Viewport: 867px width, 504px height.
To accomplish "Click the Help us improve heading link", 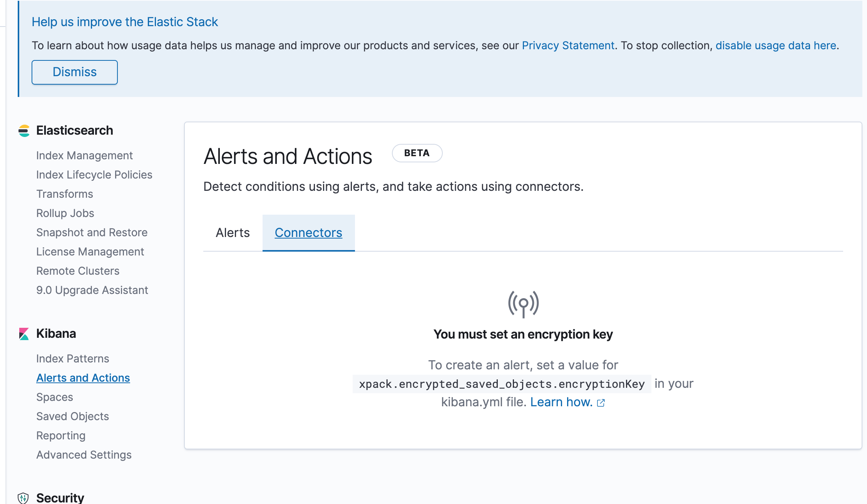I will point(125,22).
